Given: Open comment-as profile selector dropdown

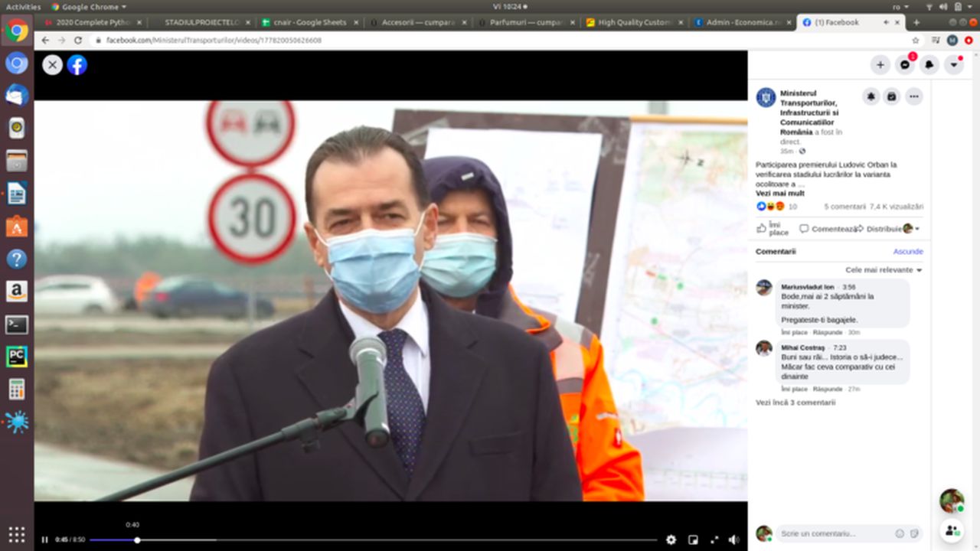Looking at the screenshot, I should 911,229.
